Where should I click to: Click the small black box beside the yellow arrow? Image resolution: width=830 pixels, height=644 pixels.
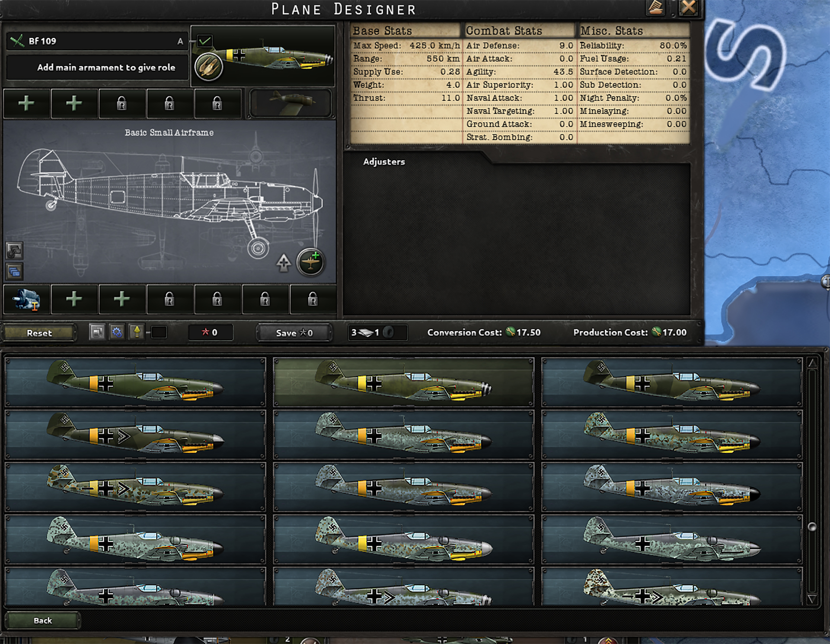click(159, 332)
